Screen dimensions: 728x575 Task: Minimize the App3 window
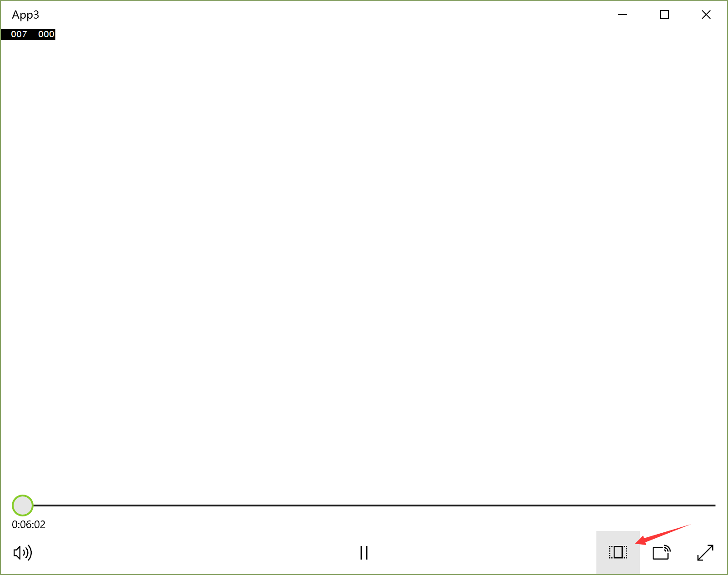(x=623, y=15)
